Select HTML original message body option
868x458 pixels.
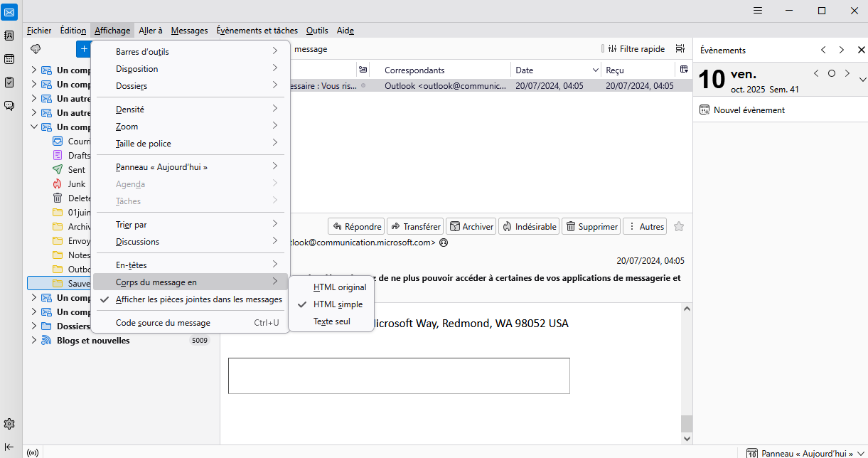click(x=339, y=287)
